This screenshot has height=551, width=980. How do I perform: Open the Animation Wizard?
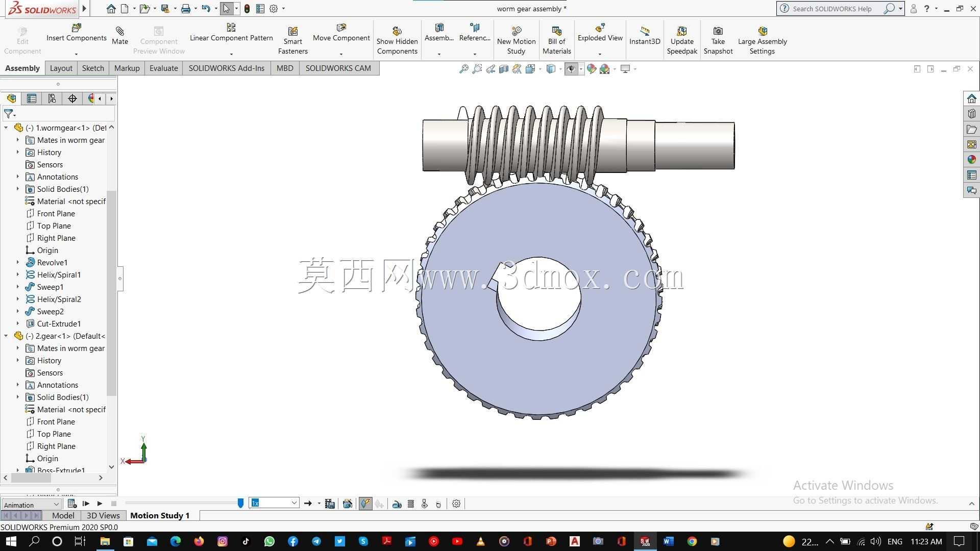point(348,504)
